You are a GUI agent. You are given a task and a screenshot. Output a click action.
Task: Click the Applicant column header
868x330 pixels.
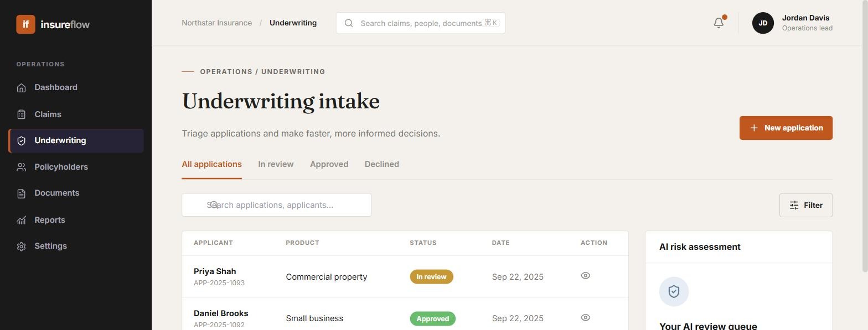coord(213,243)
